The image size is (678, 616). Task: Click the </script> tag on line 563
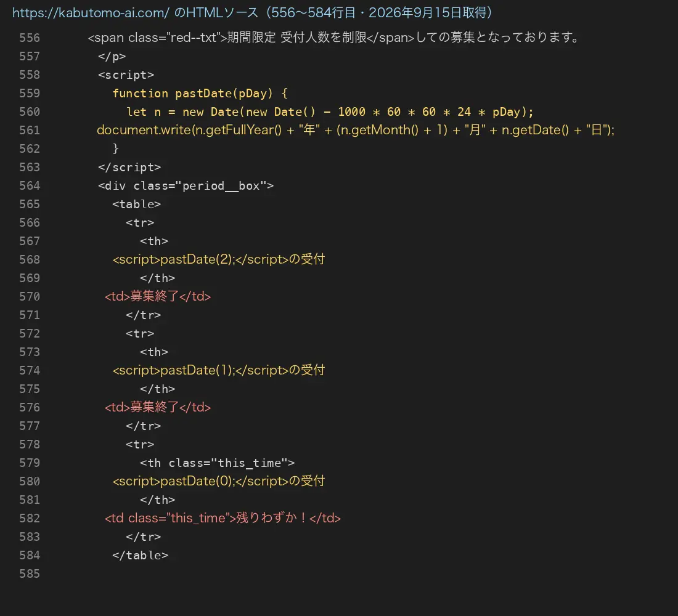(x=129, y=168)
